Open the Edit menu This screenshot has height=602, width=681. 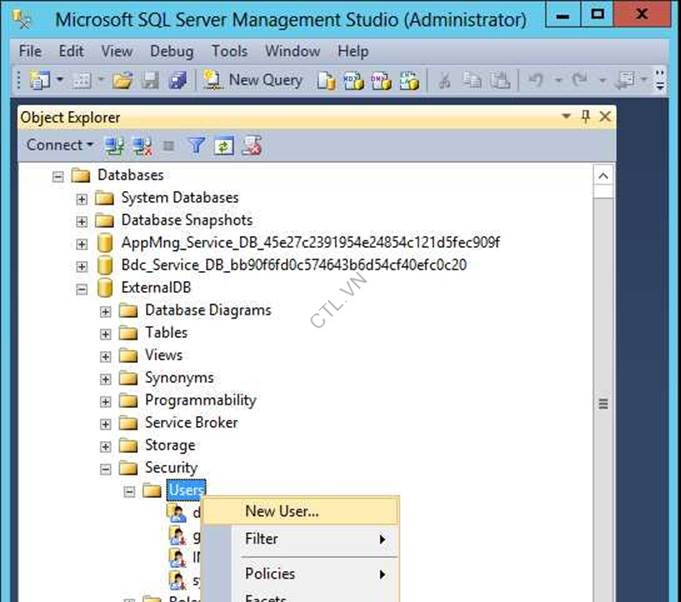point(71,51)
